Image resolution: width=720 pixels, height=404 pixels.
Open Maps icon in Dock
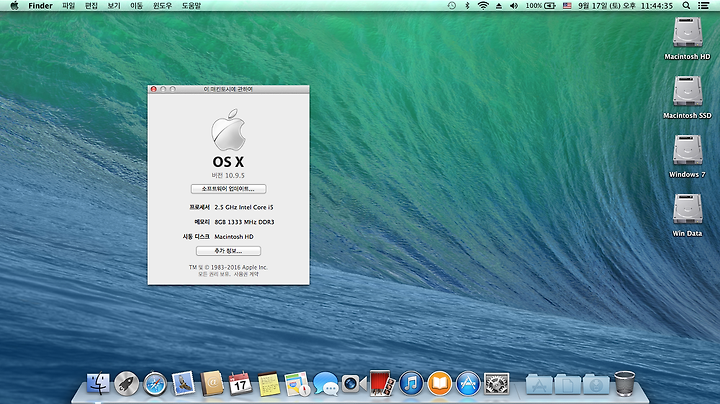coord(297,383)
